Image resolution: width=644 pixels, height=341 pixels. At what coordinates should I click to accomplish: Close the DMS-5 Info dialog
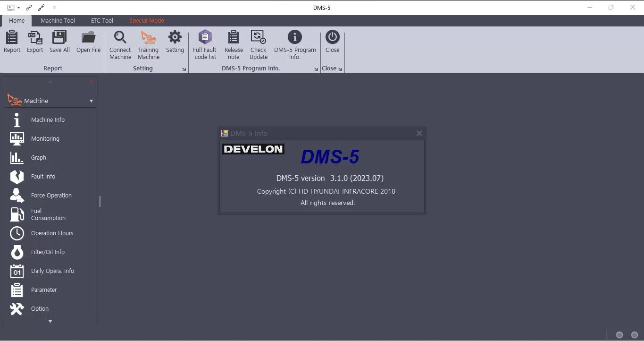(x=419, y=133)
